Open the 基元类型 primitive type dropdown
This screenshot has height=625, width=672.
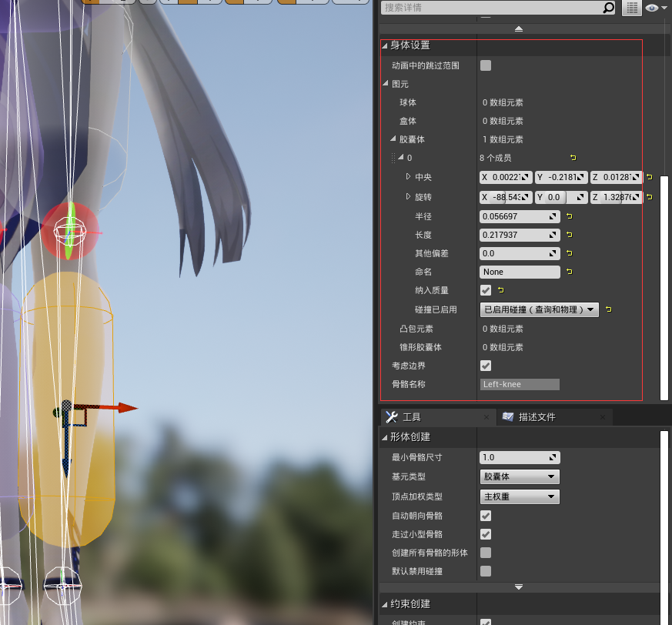[520, 476]
